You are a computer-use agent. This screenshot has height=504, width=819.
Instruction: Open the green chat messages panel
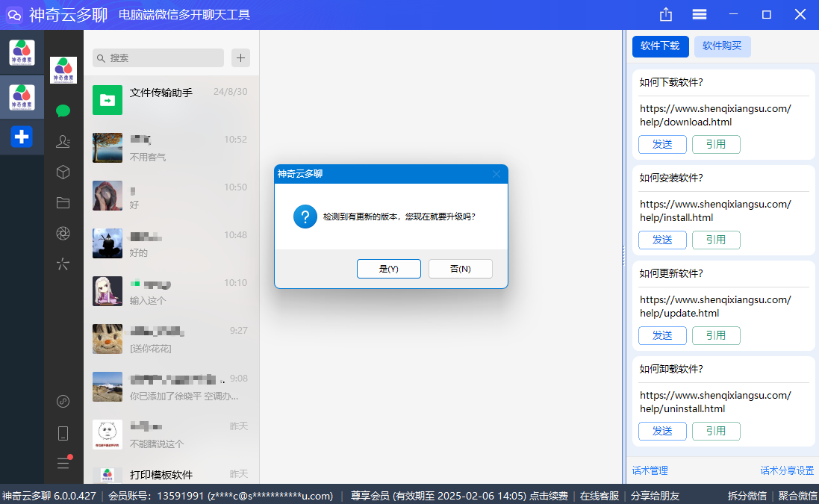[x=63, y=110]
